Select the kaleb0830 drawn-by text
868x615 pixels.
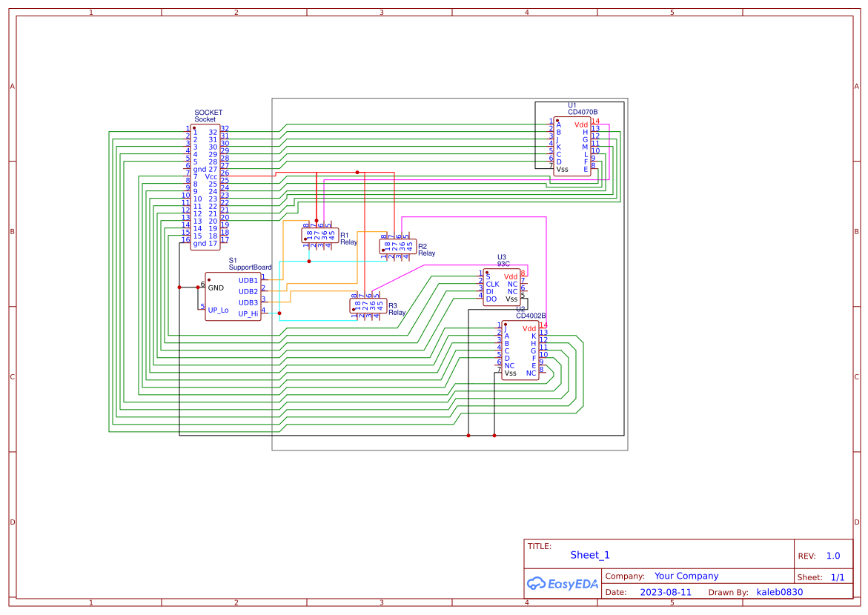[779, 592]
